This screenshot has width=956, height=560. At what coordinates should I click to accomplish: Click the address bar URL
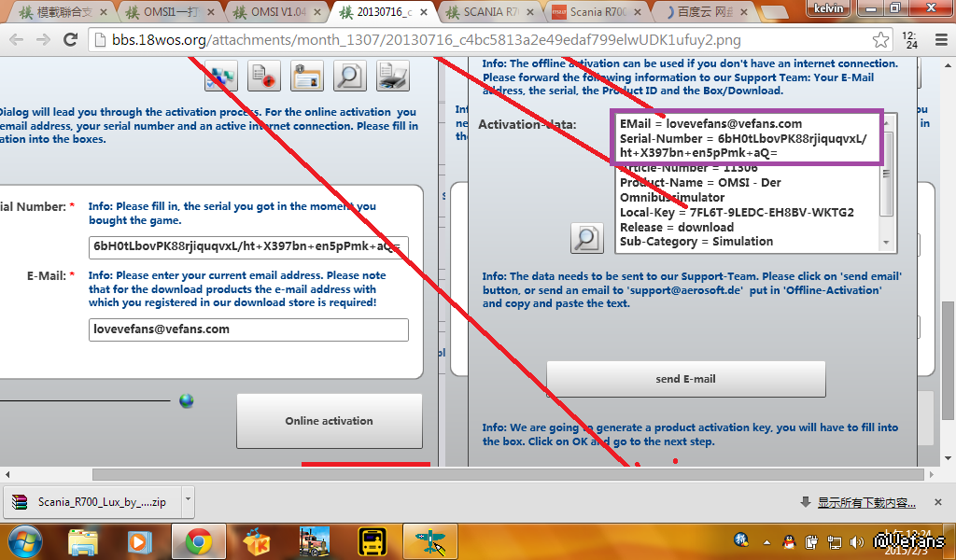(x=426, y=40)
